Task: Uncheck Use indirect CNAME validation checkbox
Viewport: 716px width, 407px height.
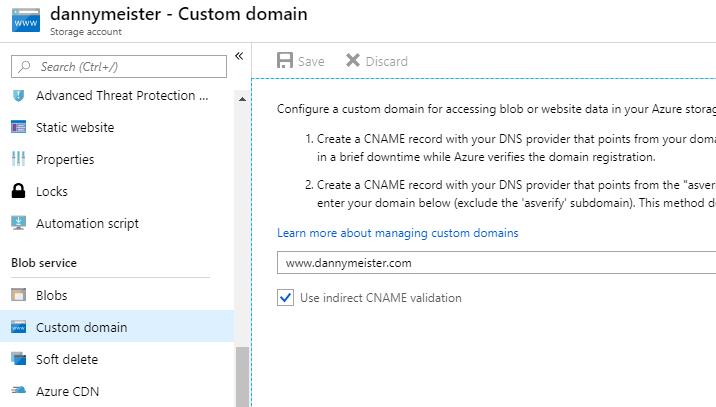Action: pos(285,298)
